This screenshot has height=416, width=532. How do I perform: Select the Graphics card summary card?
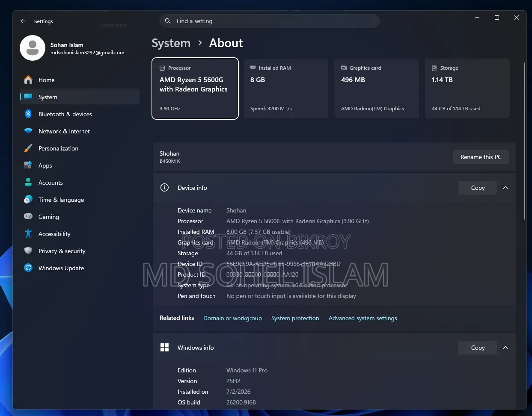[377, 89]
